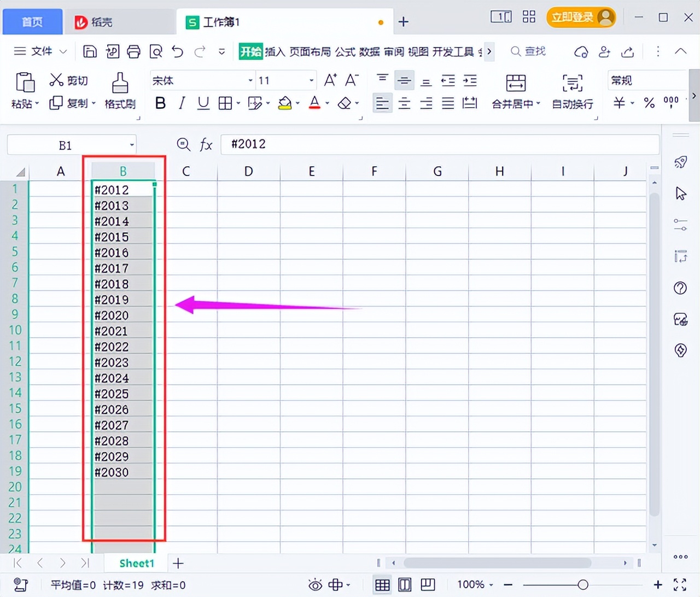Toggle italic formatting

[x=182, y=103]
